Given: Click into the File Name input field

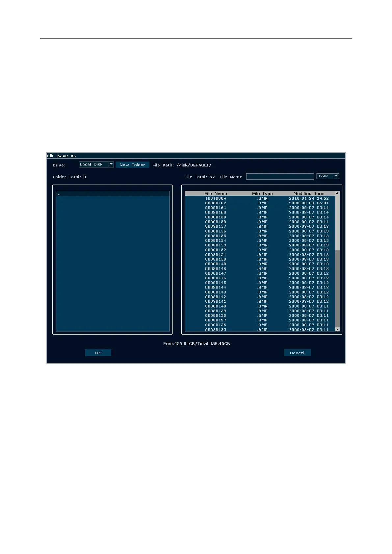Looking at the screenshot, I should tap(280, 177).
